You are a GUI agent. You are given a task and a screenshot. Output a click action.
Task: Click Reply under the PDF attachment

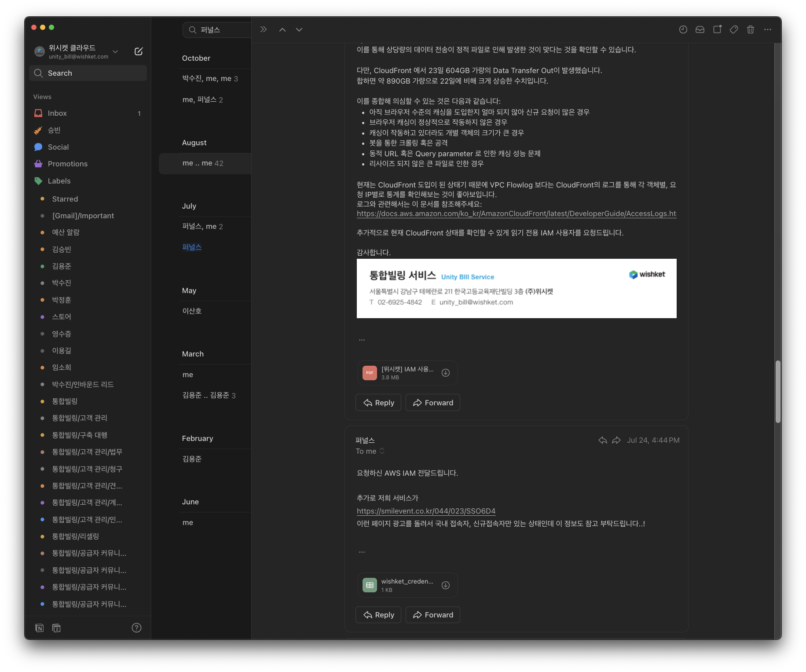pos(378,403)
